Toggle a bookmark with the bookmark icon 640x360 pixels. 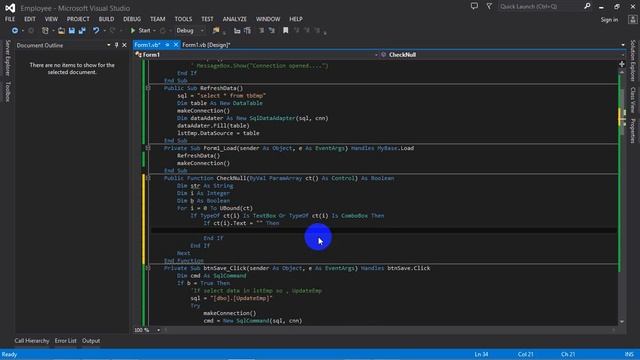pos(285,31)
